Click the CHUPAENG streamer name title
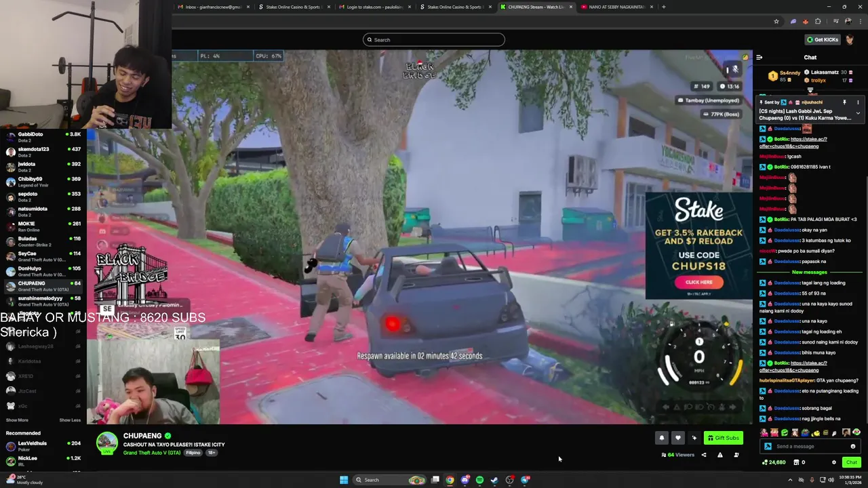 (x=142, y=436)
